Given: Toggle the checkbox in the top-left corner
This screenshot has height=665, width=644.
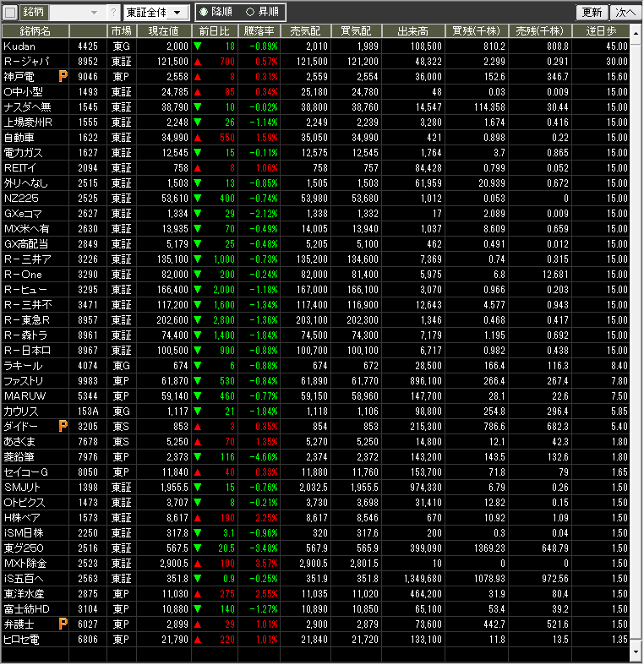Looking at the screenshot, I should [x=10, y=13].
